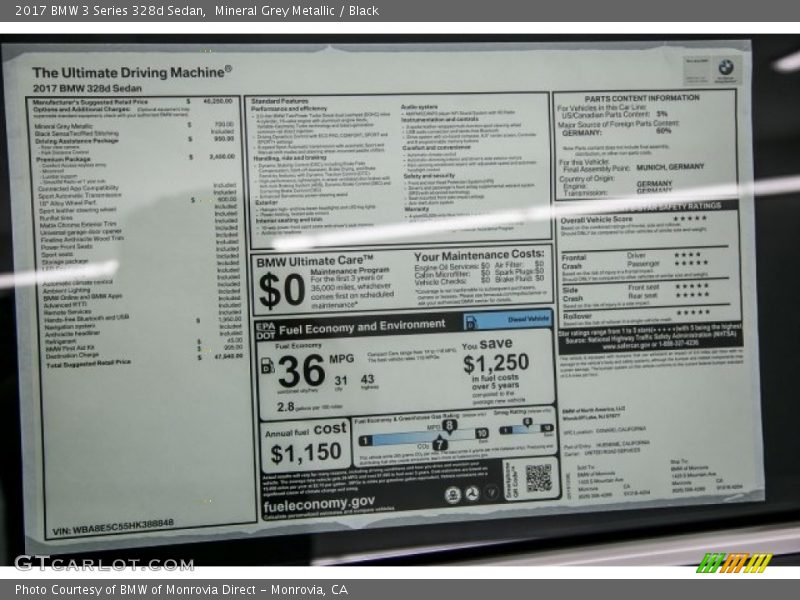Click the Fuel Economy rating marker 8
This screenshot has width=800, height=600.
(x=449, y=425)
